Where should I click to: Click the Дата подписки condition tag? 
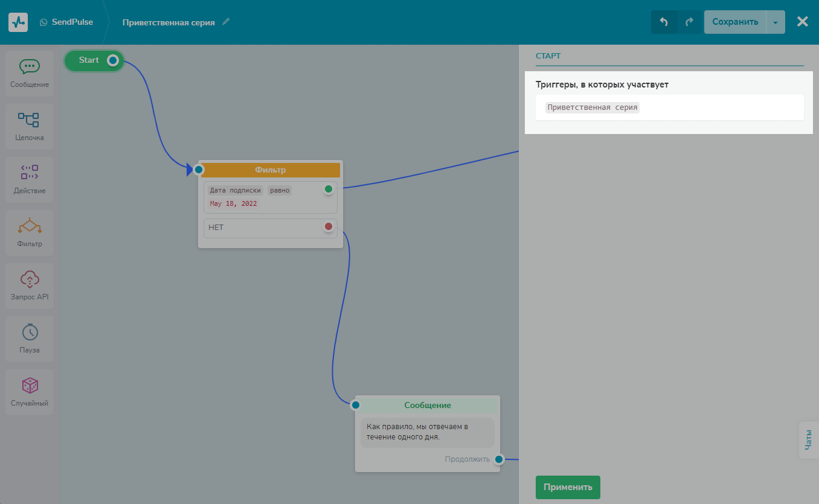(236, 190)
